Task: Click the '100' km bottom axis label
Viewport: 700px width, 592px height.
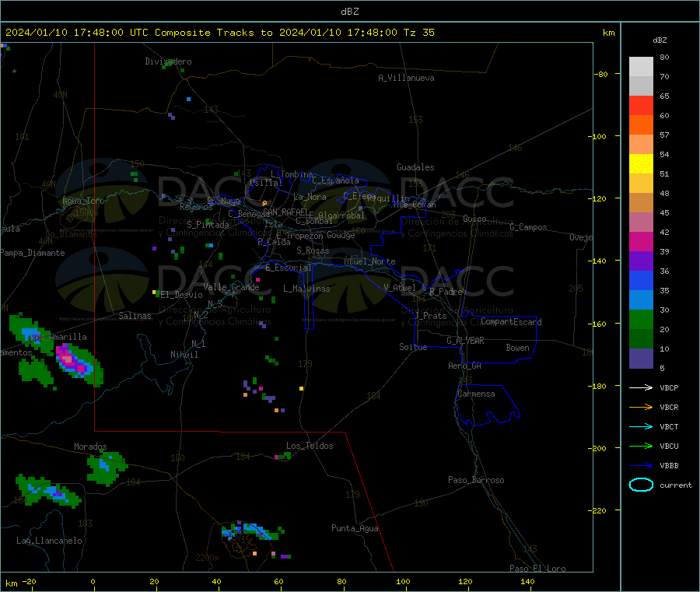Action: pyautogui.click(x=404, y=581)
